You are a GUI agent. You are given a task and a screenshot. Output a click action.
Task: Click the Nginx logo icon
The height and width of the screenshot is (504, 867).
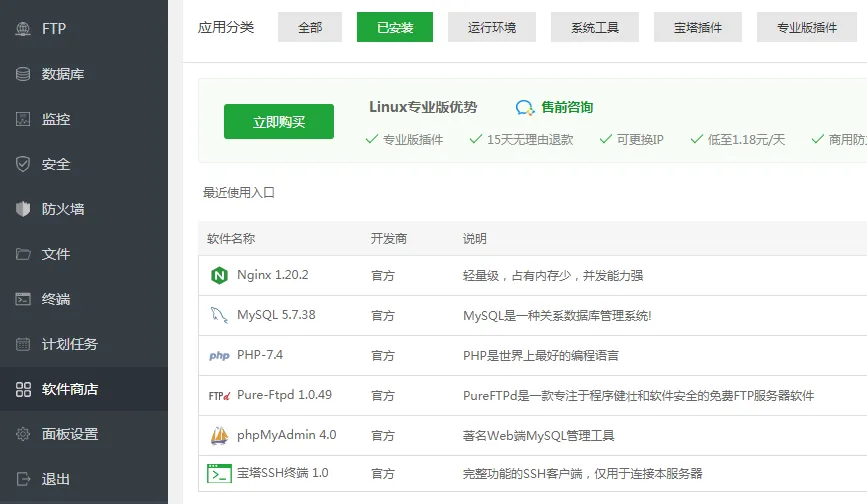(x=219, y=275)
